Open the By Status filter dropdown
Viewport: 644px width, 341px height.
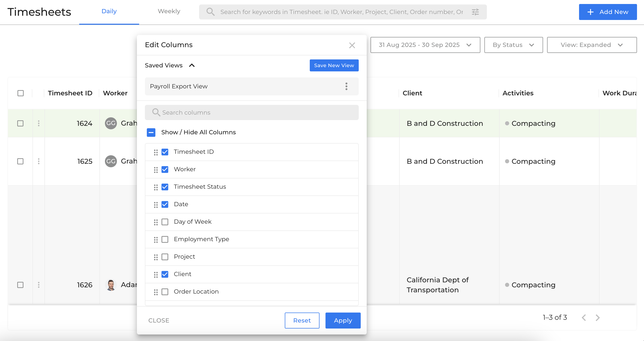tap(513, 45)
